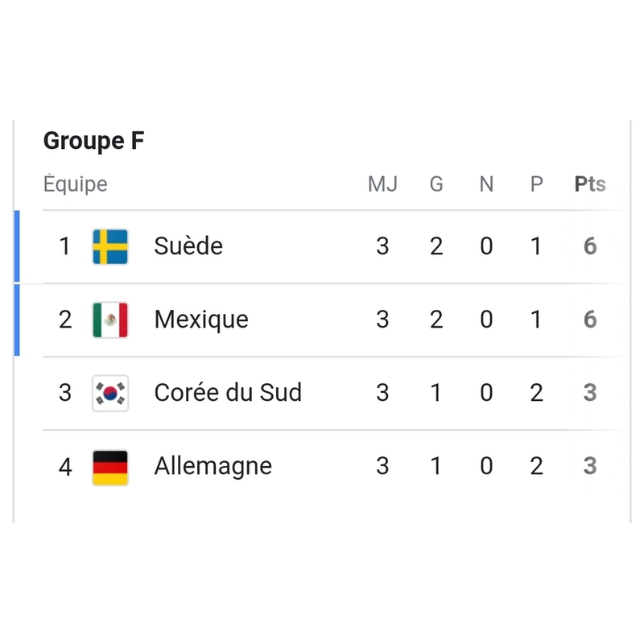Click Suède's 6 points value
This screenshot has height=644, width=644.
click(x=590, y=246)
